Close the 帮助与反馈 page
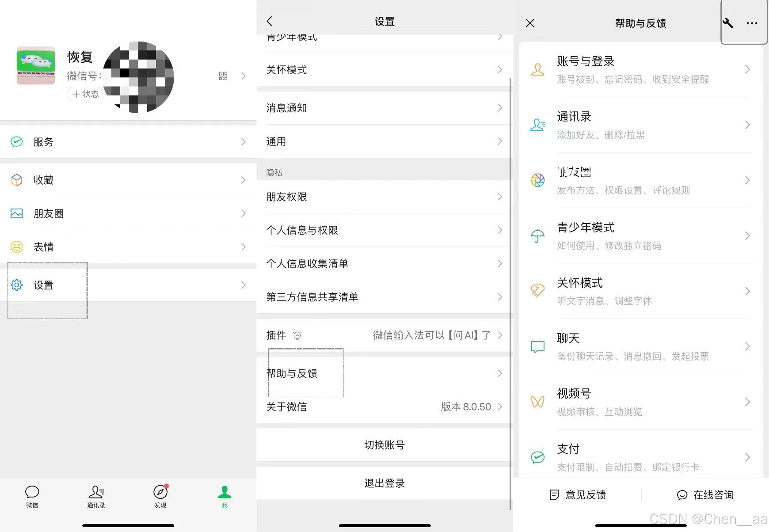Image resolution: width=769 pixels, height=532 pixels. [x=530, y=23]
